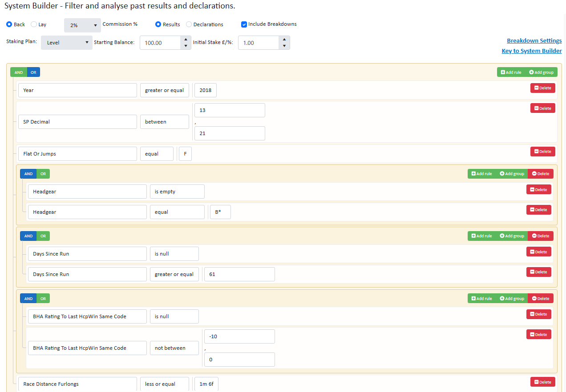Image resolution: width=566 pixels, height=392 pixels.
Task: Open Key to System Builder link
Action: tap(531, 51)
